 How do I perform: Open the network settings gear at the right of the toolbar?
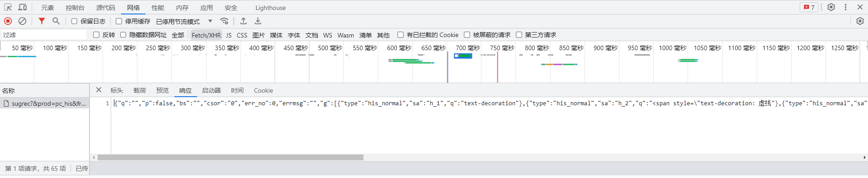tap(860, 21)
